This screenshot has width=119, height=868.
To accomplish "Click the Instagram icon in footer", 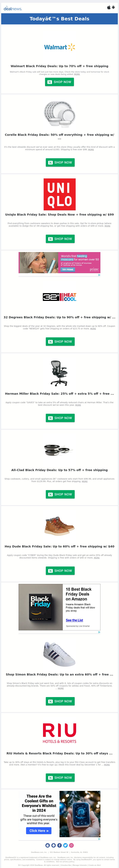I will (x=71, y=845).
